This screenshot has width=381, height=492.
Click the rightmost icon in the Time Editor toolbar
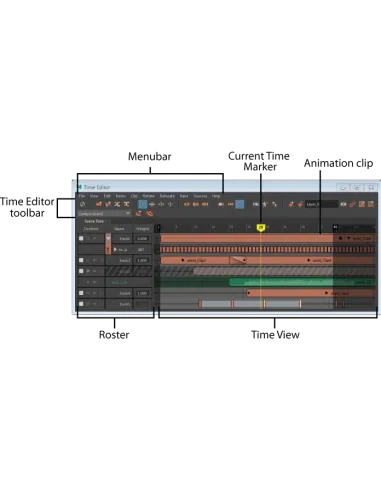coord(371,204)
